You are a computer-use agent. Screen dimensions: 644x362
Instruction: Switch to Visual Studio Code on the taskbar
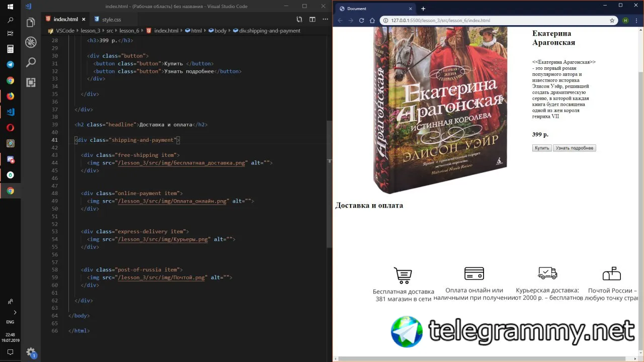click(10, 112)
